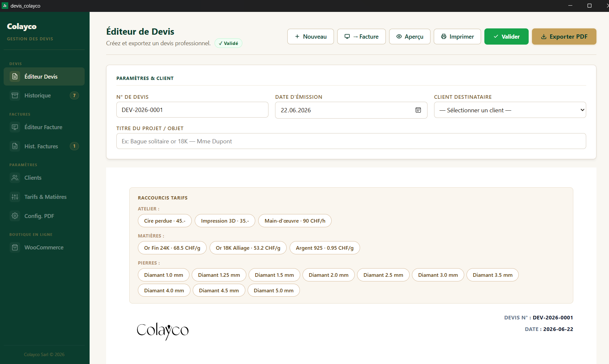This screenshot has height=364, width=609.
Task: Open the Aperçu preview
Action: [410, 37]
